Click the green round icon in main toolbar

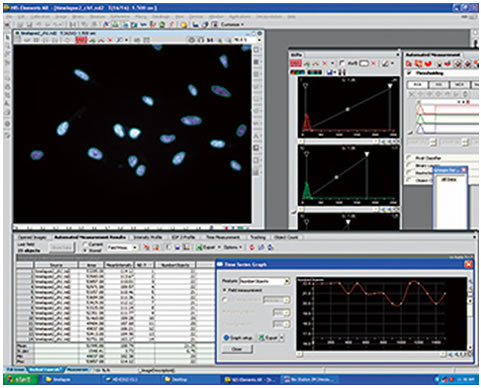pyautogui.click(x=162, y=24)
